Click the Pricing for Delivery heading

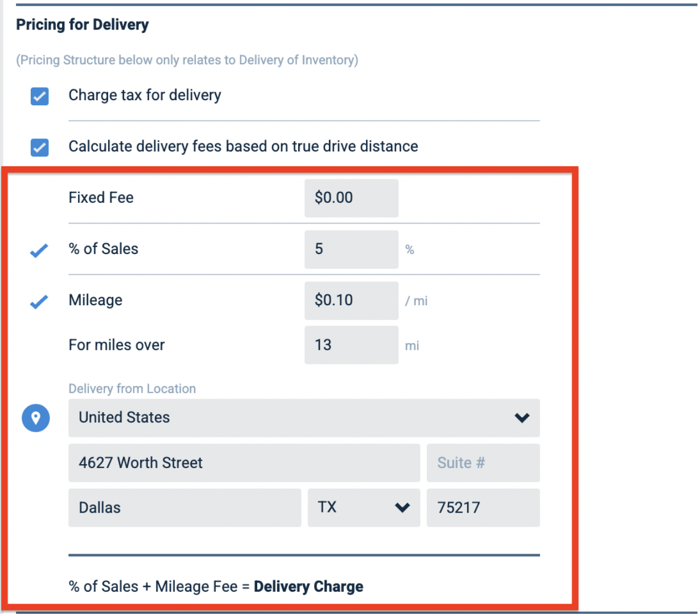83,25
